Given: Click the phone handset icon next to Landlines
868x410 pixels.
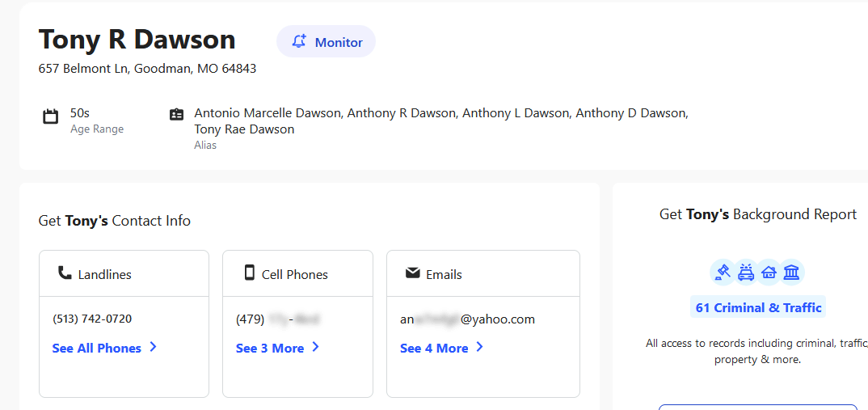Looking at the screenshot, I should pos(65,273).
